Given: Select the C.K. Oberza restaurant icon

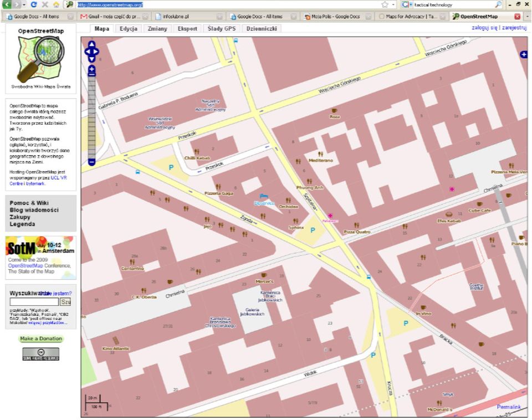Looking at the screenshot, I should tap(144, 291).
